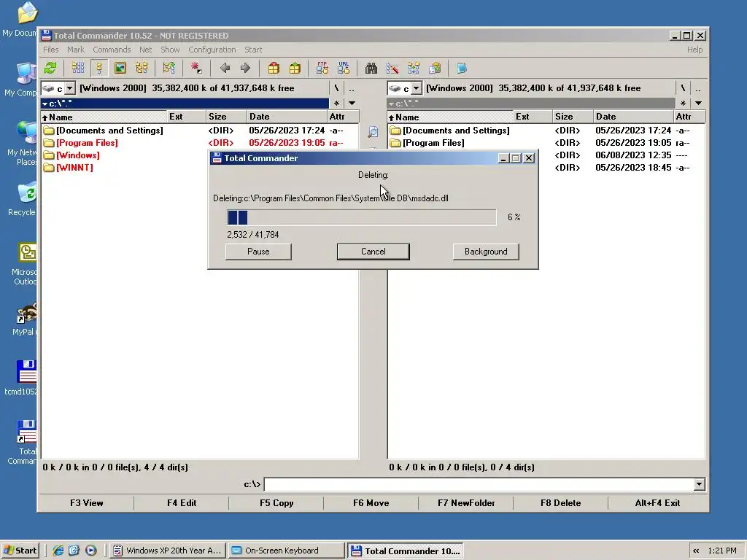Viewport: 747px width, 560px height.
Task: Click the blue Notepad icon in toolbar
Action: click(462, 68)
